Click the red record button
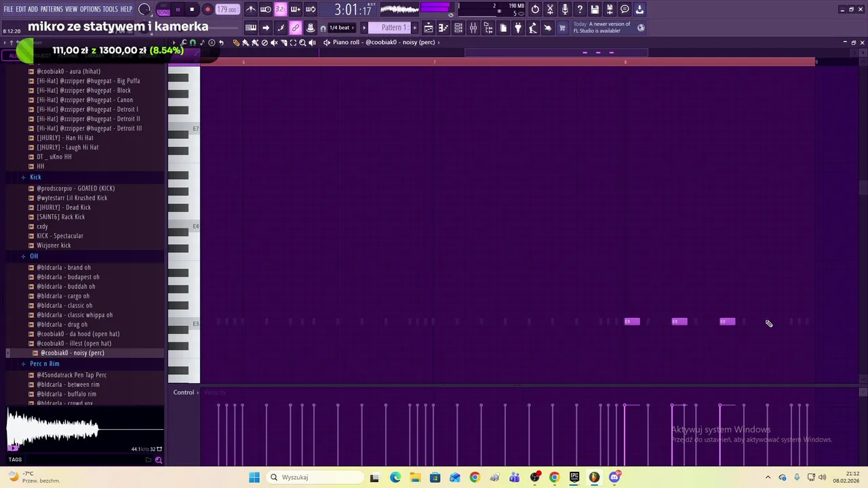 (x=208, y=9)
